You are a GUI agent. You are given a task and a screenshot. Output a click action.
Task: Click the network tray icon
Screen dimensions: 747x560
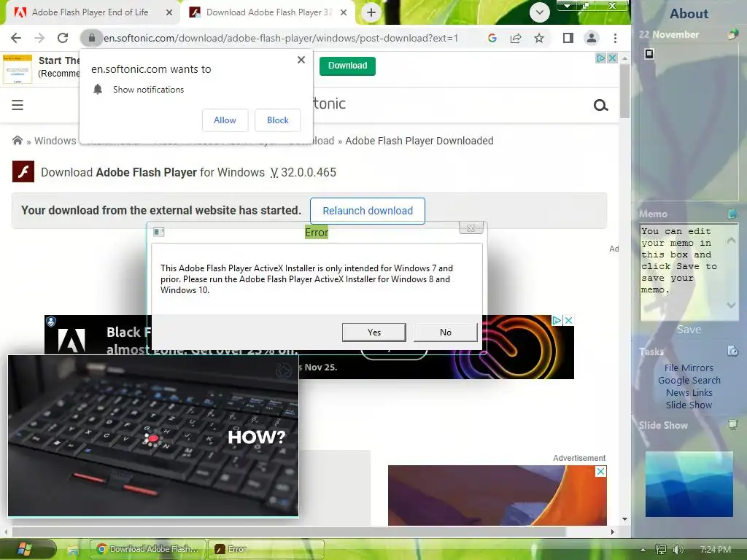pos(660,550)
